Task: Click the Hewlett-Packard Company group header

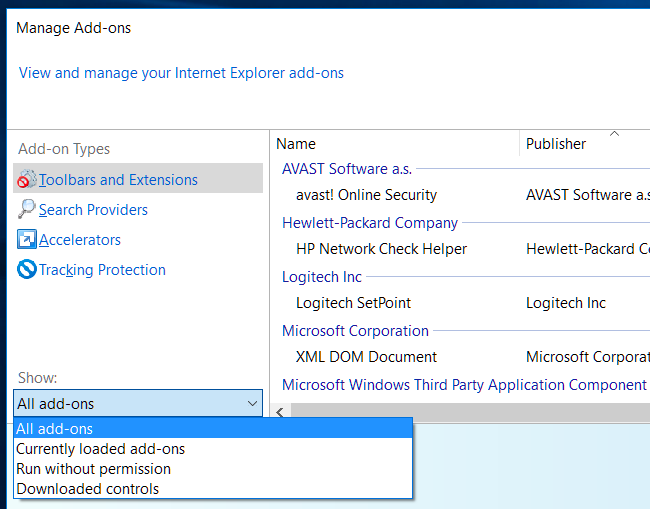Action: [370, 223]
